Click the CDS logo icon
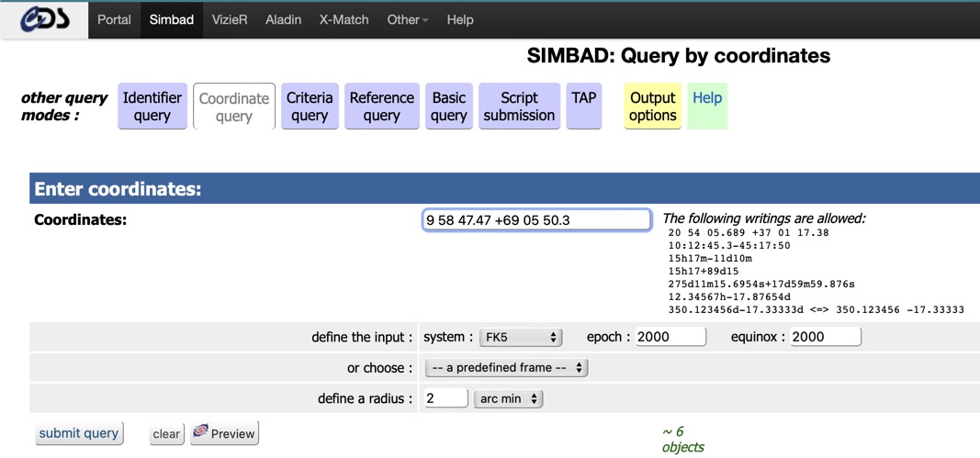Screen dimensions: 980x458 coord(44,19)
